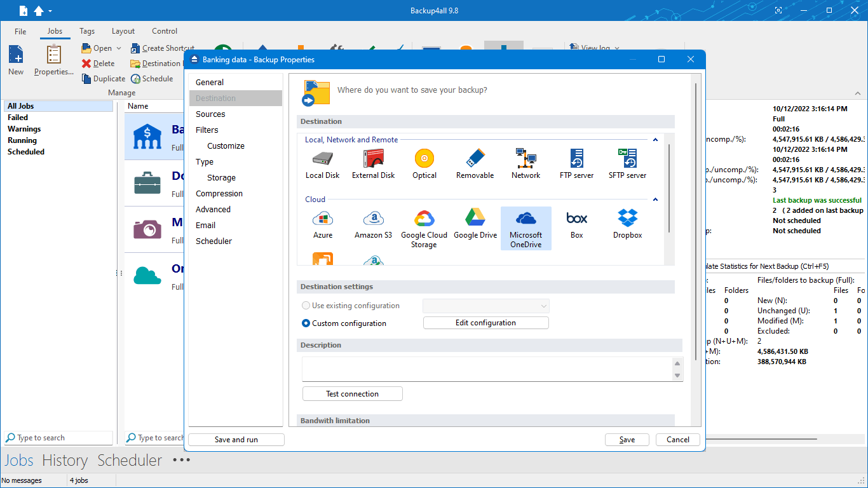Click the Save button beside Cancel

[627, 440]
